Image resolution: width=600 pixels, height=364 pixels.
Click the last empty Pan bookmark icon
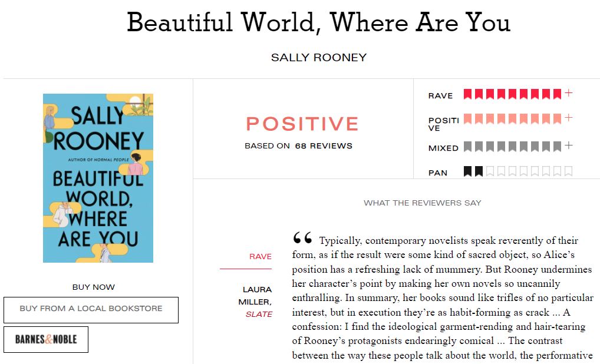click(568, 171)
